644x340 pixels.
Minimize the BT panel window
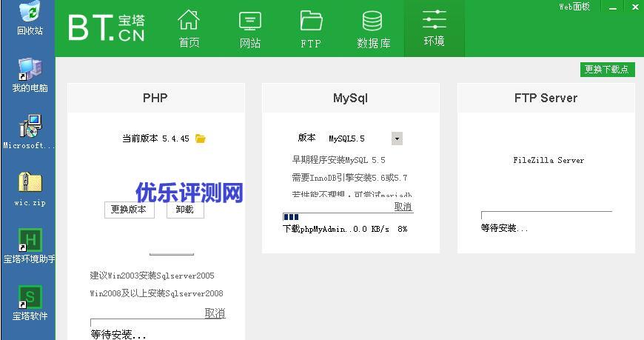613,7
